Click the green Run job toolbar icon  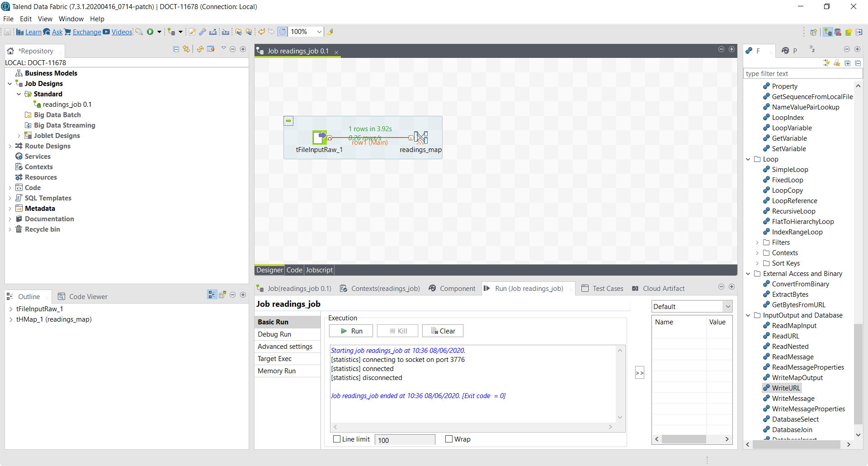coord(150,32)
